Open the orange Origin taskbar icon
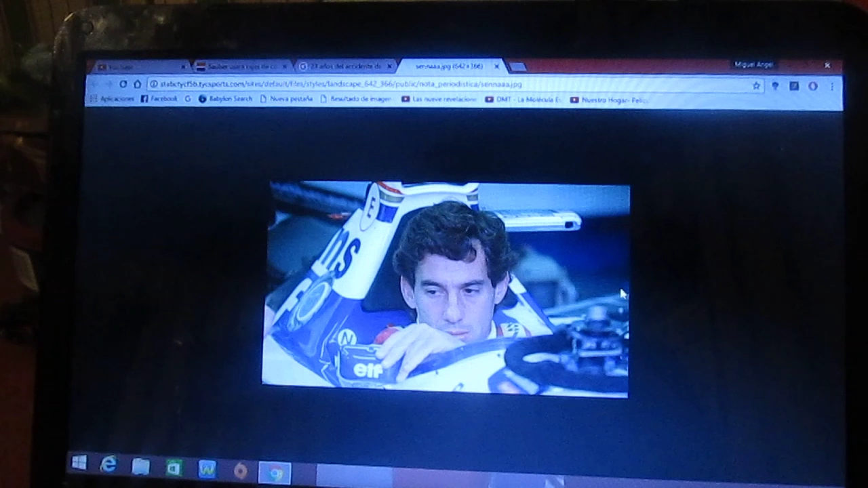 pos(241,471)
